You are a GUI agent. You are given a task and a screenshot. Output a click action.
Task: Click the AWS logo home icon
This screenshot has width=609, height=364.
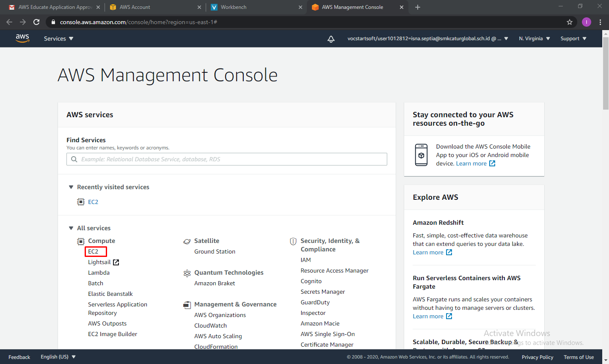pyautogui.click(x=22, y=38)
